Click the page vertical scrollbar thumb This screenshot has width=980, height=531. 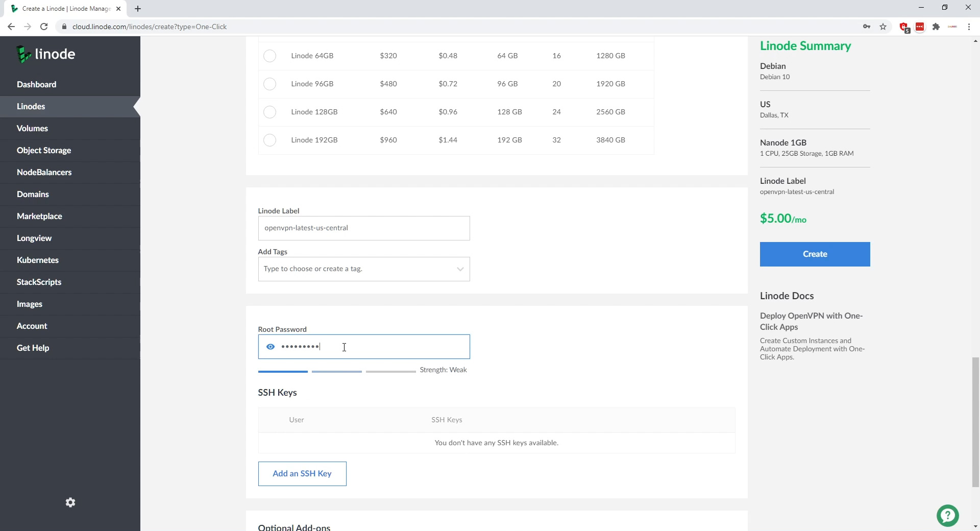[x=975, y=422]
